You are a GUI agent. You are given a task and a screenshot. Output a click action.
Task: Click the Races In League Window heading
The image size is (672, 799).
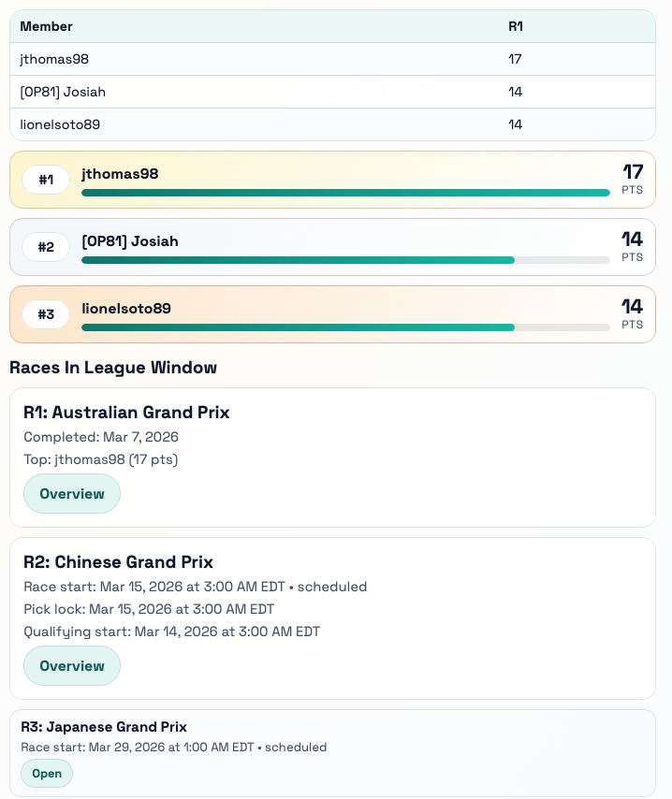click(x=113, y=368)
